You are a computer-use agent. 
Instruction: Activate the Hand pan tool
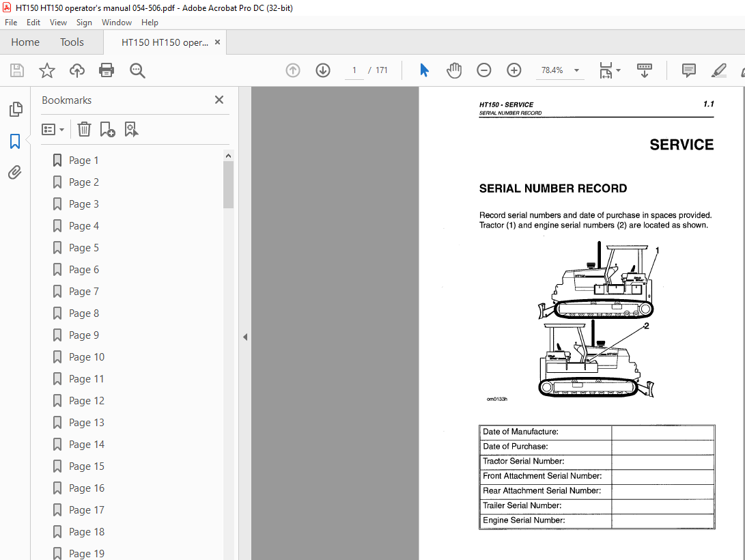click(453, 70)
